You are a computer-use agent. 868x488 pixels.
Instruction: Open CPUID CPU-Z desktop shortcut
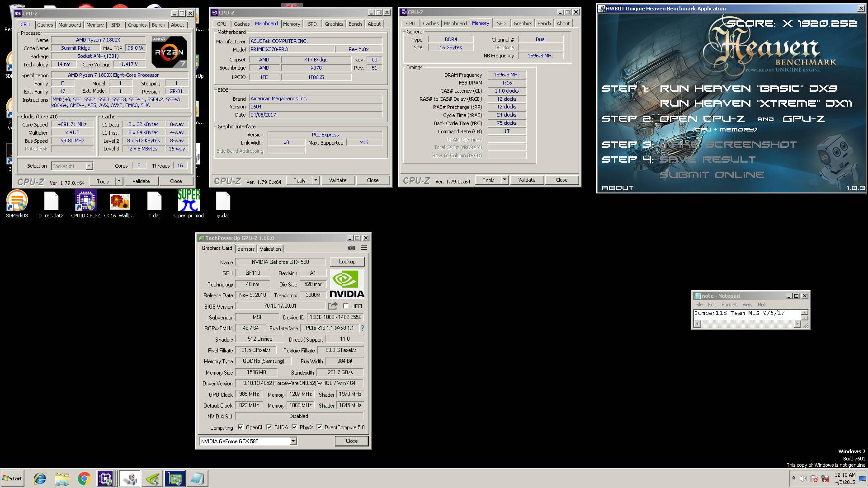[x=85, y=204]
